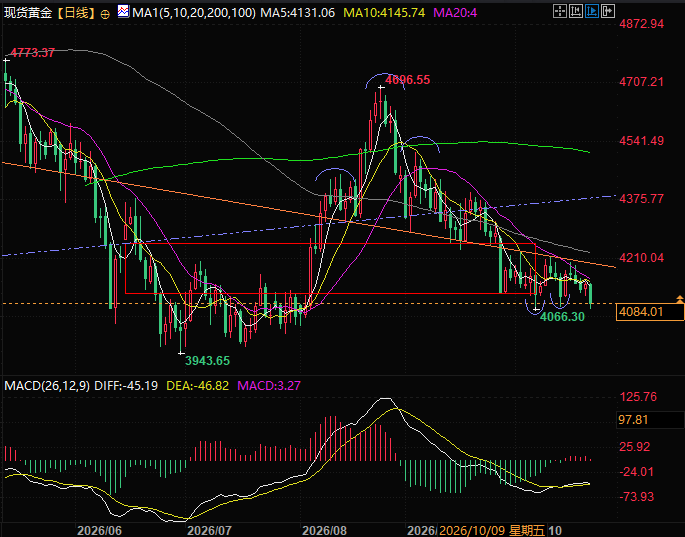Click the crosshair move toolbar icon

560,11
